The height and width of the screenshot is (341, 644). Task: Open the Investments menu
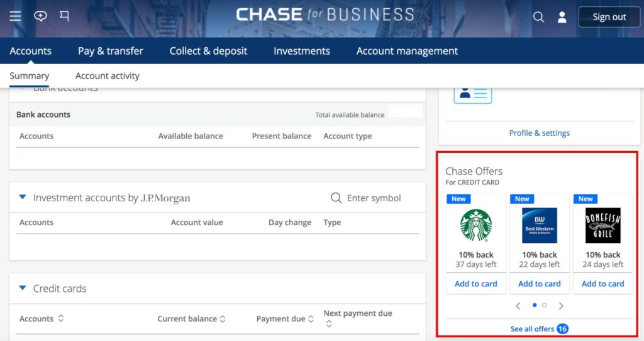point(302,51)
